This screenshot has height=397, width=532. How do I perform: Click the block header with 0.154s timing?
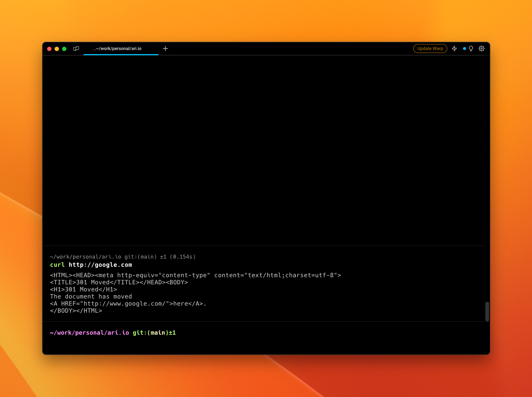(x=123, y=257)
